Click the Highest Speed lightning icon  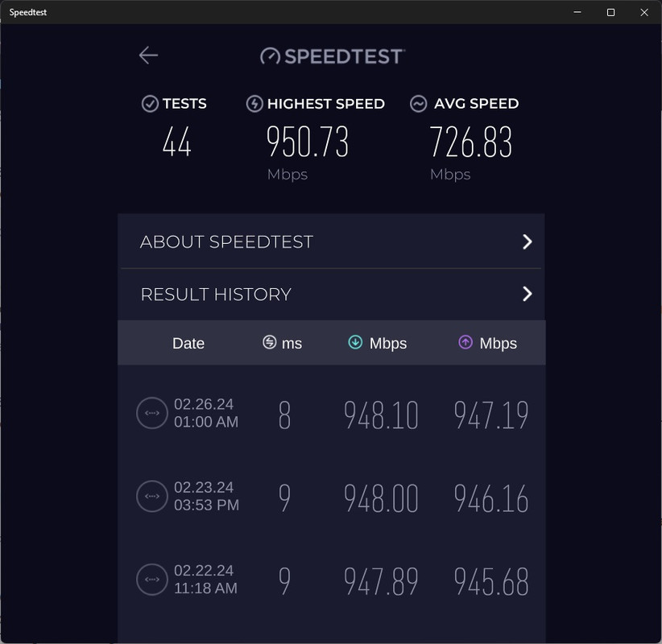click(254, 103)
